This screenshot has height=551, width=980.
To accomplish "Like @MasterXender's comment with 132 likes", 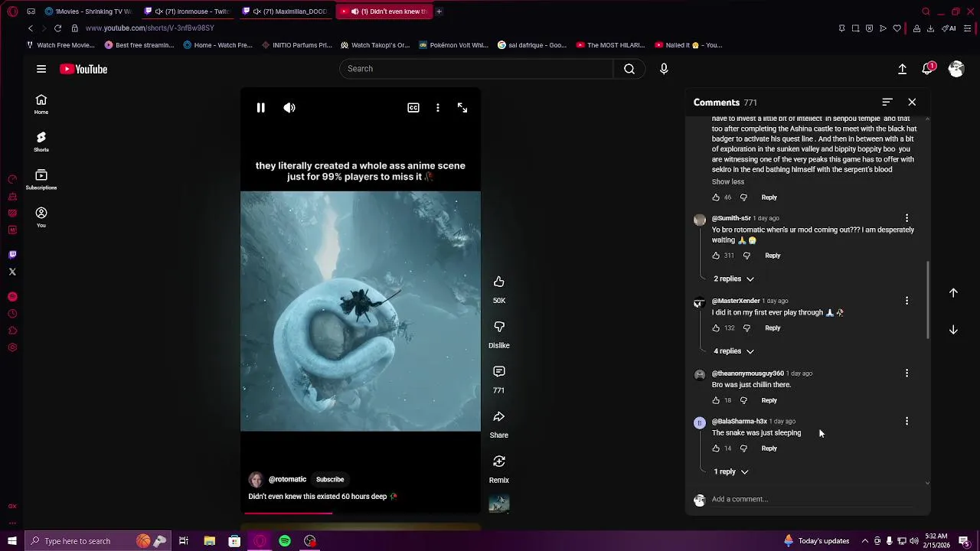I will 716,328.
